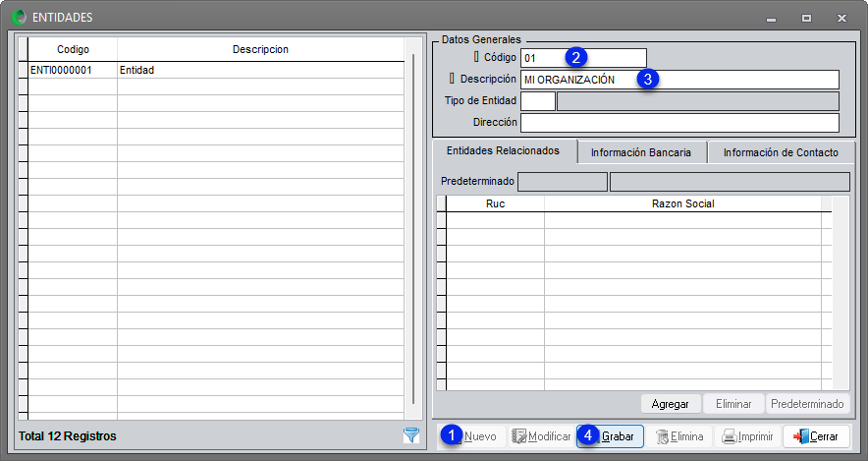
Task: Close the ENTIDADES window
Action: click(x=842, y=19)
